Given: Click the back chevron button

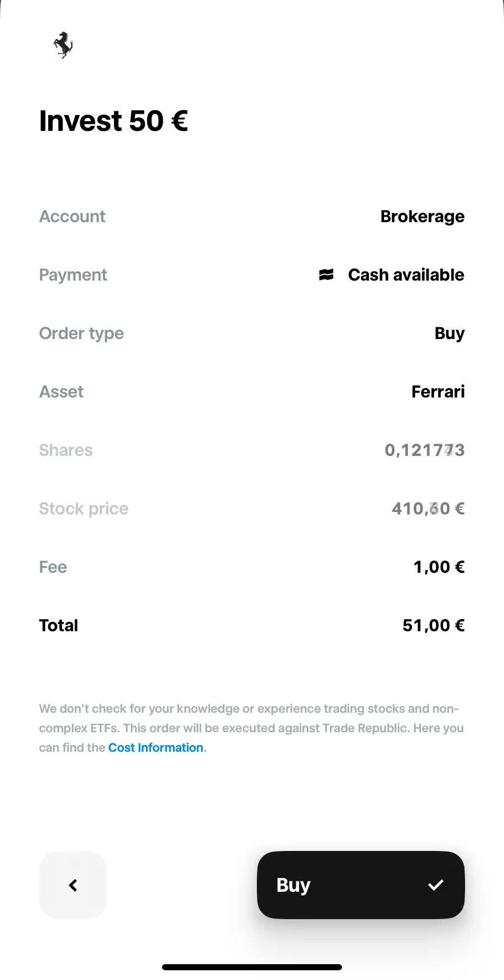Looking at the screenshot, I should [x=73, y=885].
